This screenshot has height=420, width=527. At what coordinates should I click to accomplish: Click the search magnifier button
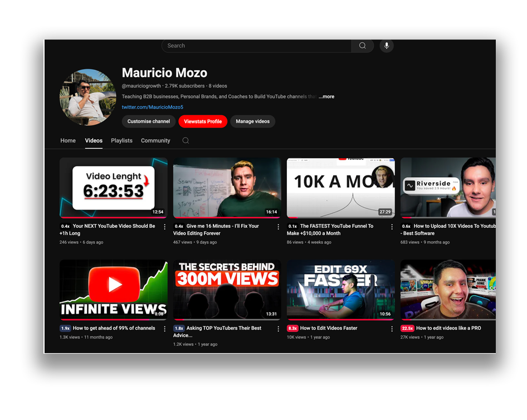coord(362,46)
